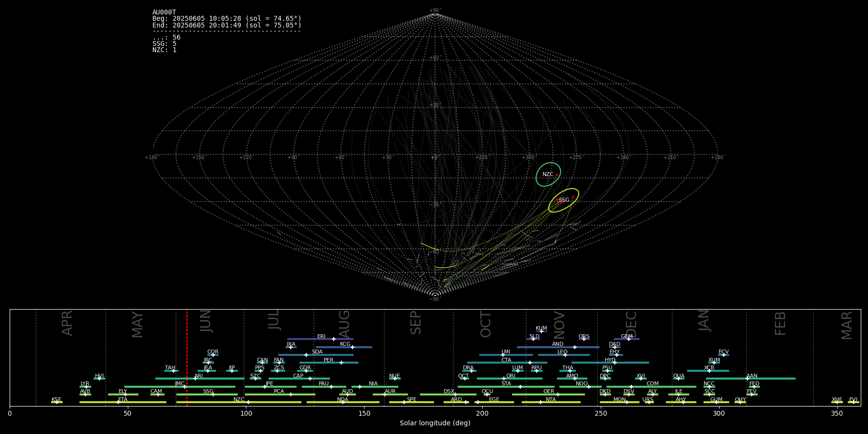
Task: Click the Beg: 20250605 10:05:28 line
Action: tap(227, 19)
